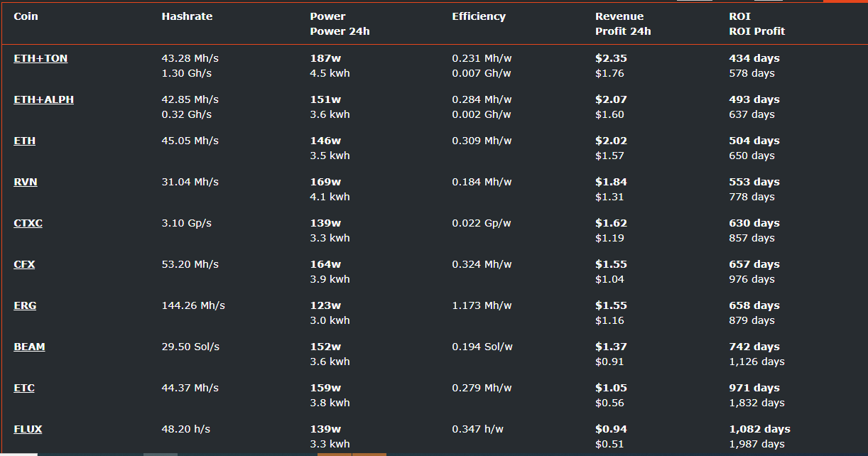Click the 3.0 kwh power value

click(330, 320)
